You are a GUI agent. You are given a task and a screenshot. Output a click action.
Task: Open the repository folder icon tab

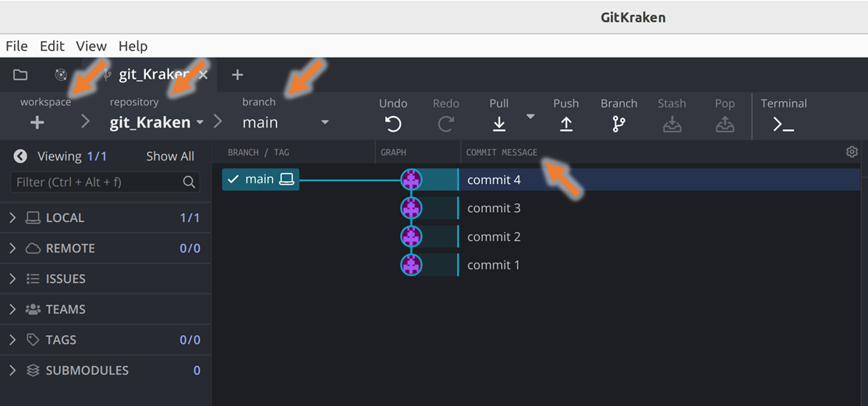(x=20, y=75)
